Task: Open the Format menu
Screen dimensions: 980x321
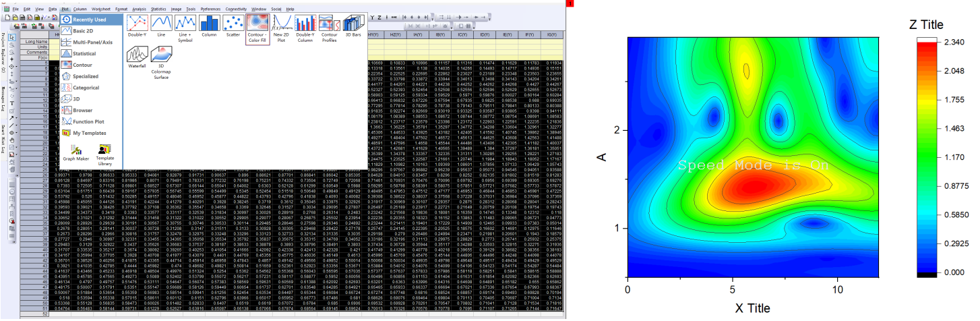Action: pyautogui.click(x=122, y=9)
